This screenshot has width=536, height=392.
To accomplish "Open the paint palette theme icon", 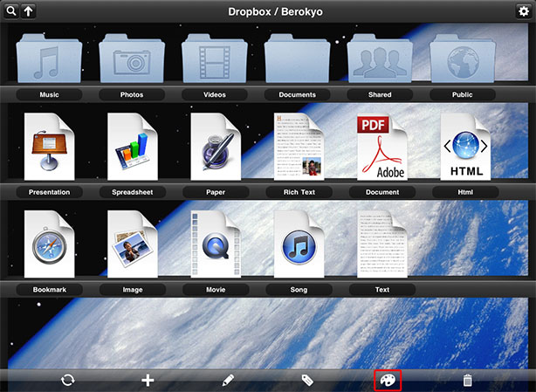I will tap(388, 380).
